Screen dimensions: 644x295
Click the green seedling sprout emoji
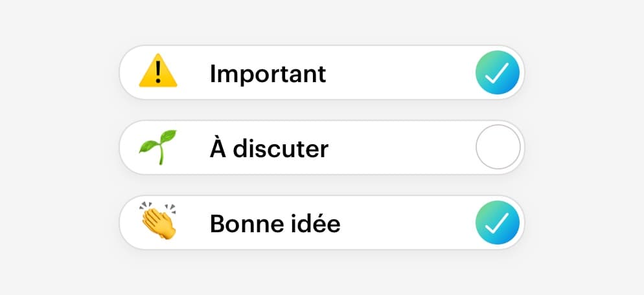click(x=158, y=147)
